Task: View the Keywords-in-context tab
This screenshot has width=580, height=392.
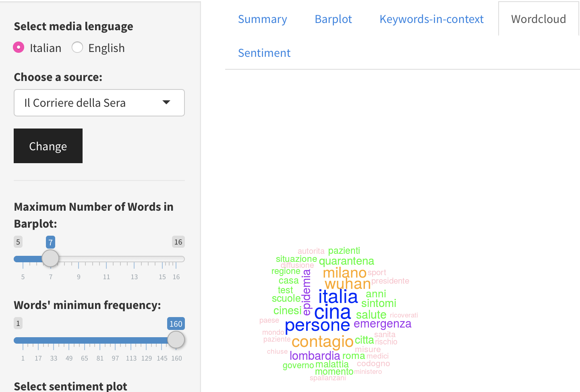Action: pyautogui.click(x=431, y=19)
